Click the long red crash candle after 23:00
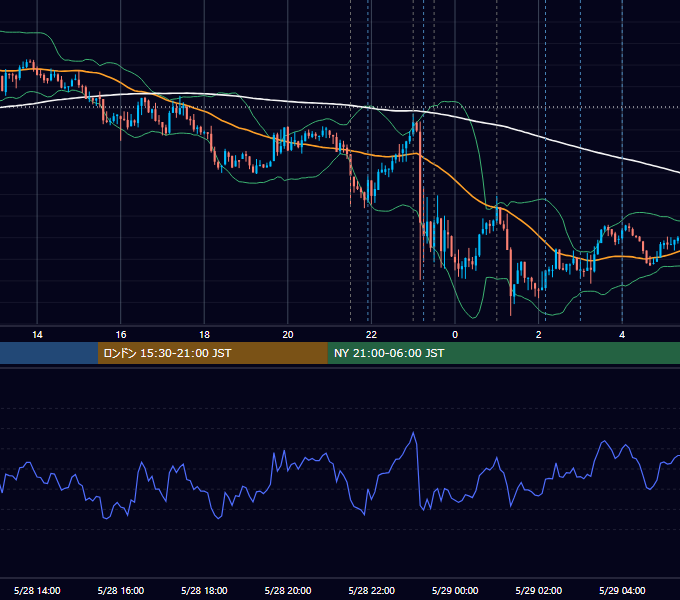The image size is (680, 600). (420, 200)
